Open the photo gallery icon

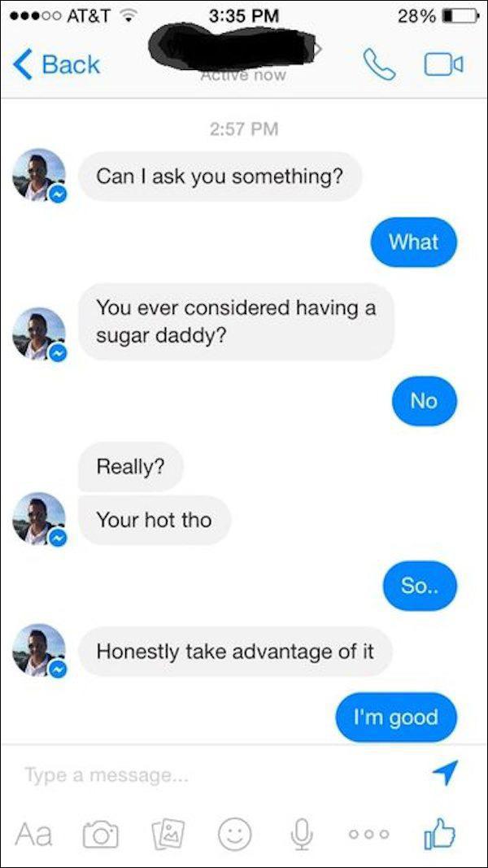pyautogui.click(x=168, y=834)
